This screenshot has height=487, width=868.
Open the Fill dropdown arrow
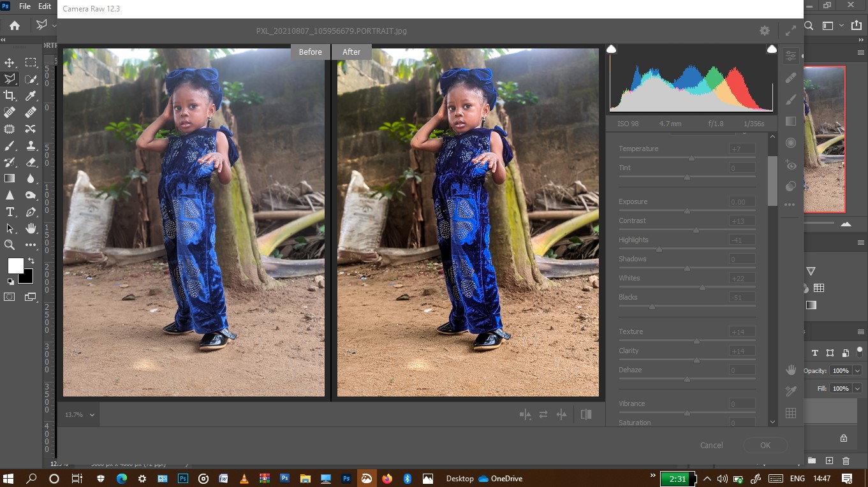click(857, 388)
